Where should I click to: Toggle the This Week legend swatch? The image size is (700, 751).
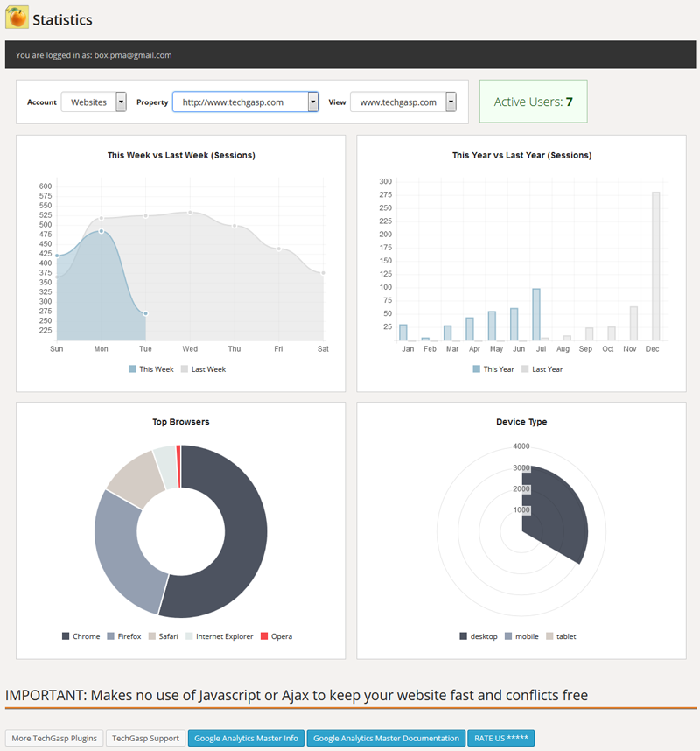(x=132, y=369)
